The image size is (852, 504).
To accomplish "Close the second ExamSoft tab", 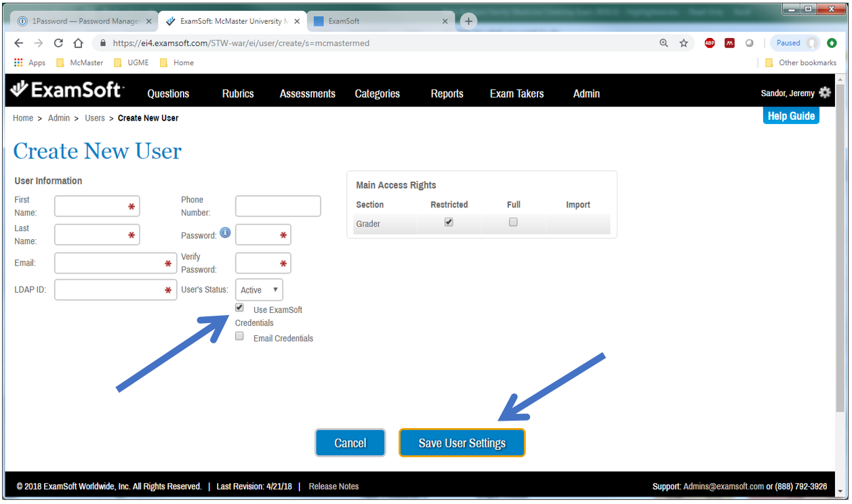I will pos(445,21).
